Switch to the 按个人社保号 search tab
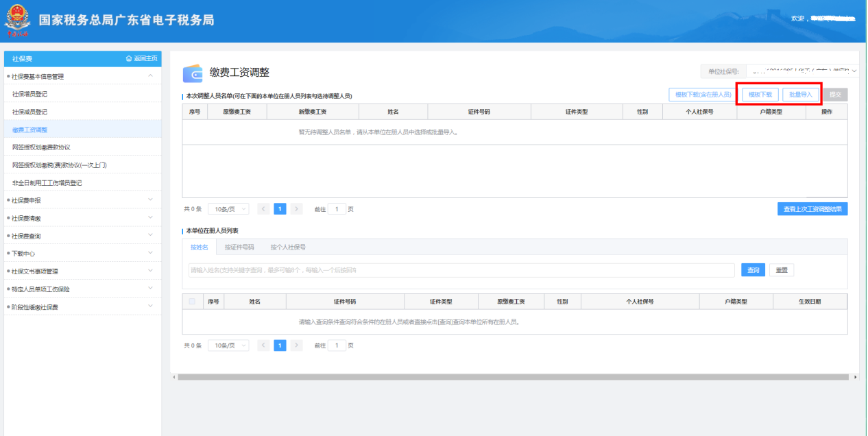The width and height of the screenshot is (868, 436). click(288, 247)
